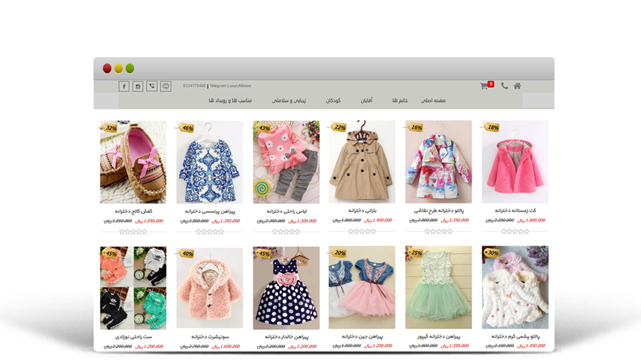Click the phone icon next to home
The image size is (641, 364).
click(x=505, y=86)
